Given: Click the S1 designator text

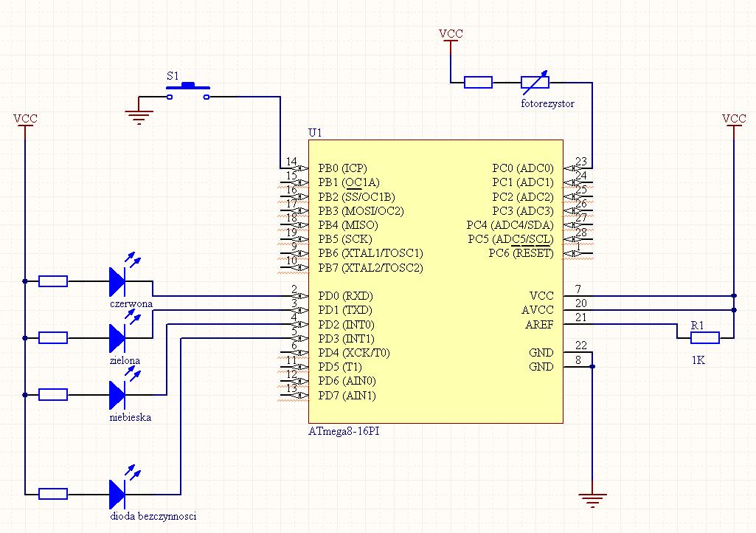Looking at the screenshot, I should click(x=173, y=76).
